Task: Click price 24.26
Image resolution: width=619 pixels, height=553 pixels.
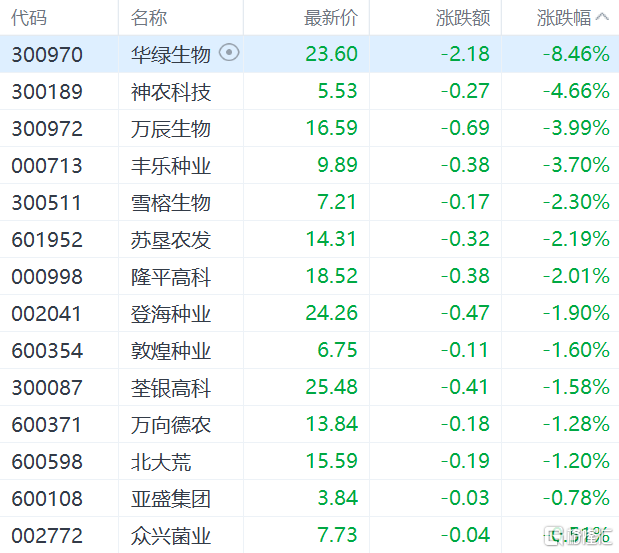Action: tap(332, 313)
